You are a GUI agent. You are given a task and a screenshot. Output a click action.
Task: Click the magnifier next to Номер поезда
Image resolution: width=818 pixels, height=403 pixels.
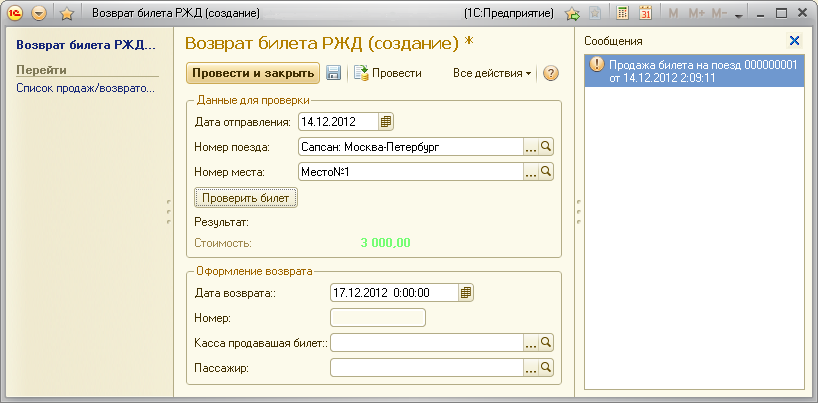546,147
